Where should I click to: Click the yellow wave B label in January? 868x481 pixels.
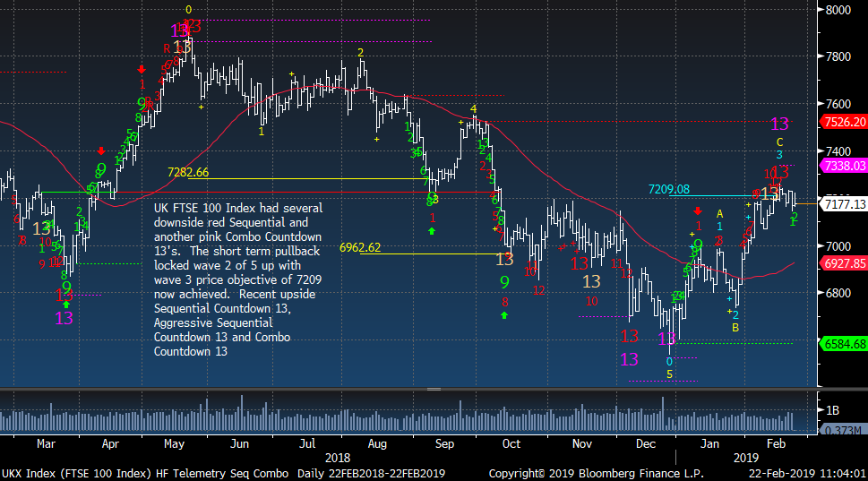coord(735,328)
